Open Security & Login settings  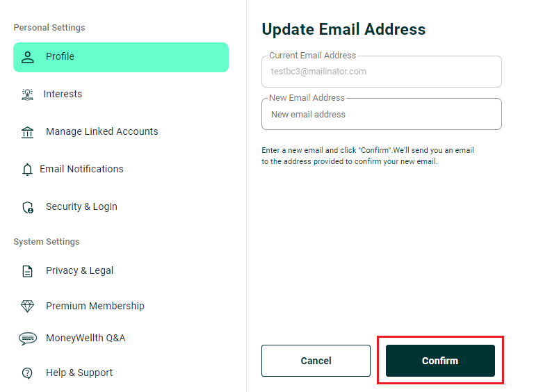(81, 207)
